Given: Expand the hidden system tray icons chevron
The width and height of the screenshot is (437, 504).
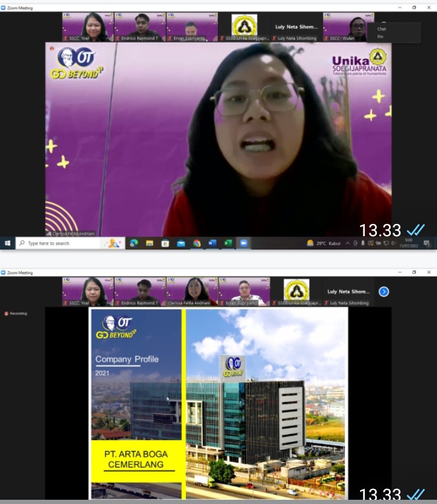Looking at the screenshot, I should [x=347, y=243].
